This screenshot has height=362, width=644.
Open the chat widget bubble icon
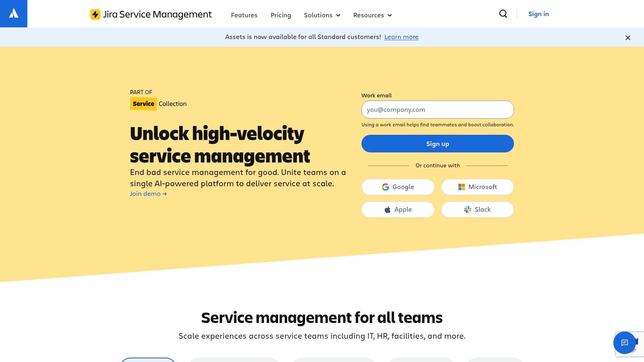coord(625,343)
